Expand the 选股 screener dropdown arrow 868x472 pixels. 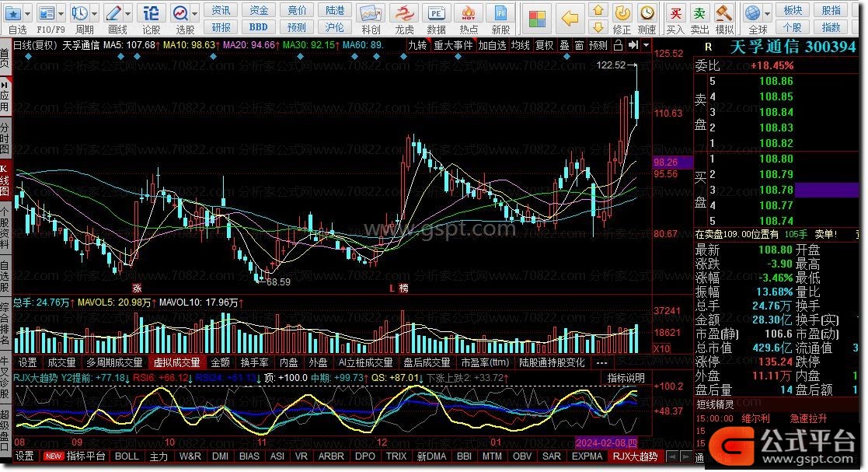195,13
